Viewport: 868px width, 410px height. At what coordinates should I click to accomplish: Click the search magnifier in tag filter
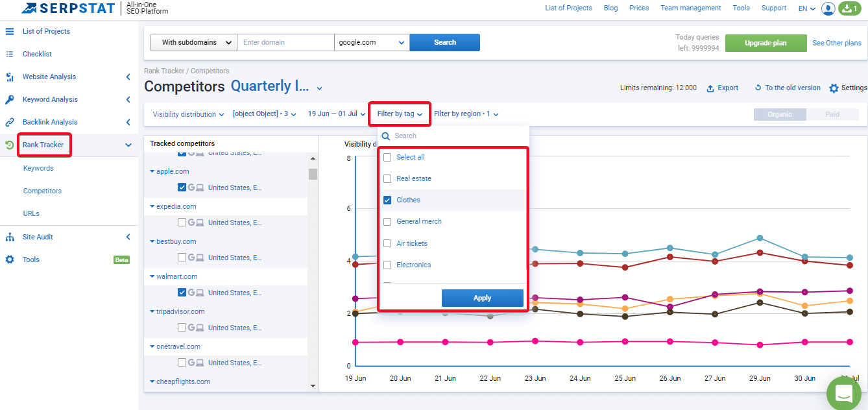tap(385, 136)
